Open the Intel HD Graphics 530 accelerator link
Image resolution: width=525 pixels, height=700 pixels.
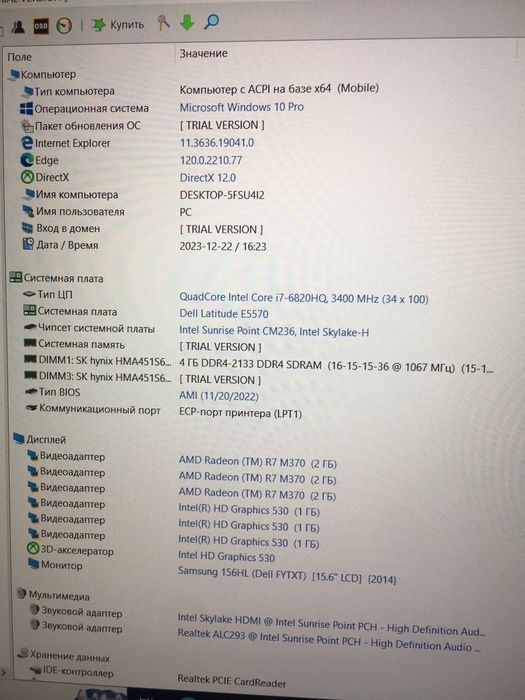coord(226,556)
